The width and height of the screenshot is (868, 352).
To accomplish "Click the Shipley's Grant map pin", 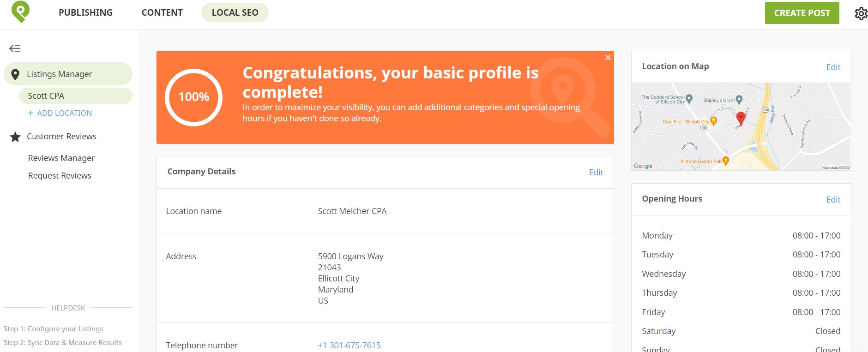I will (x=739, y=100).
